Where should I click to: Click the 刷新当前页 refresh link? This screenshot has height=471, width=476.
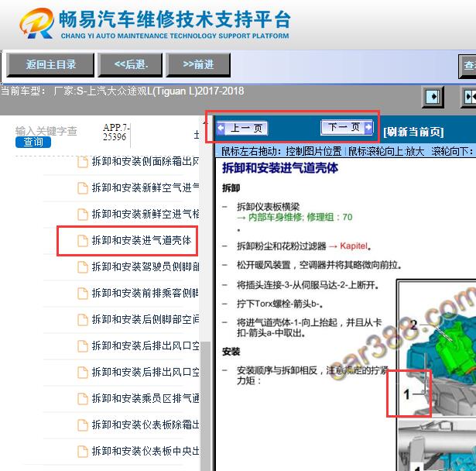click(x=413, y=132)
